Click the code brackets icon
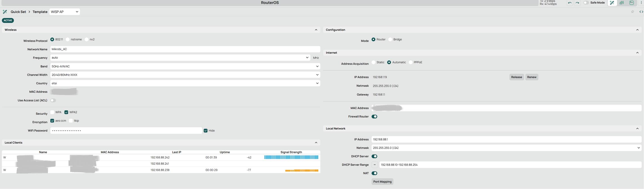The width and height of the screenshot is (644, 189). click(641, 12)
